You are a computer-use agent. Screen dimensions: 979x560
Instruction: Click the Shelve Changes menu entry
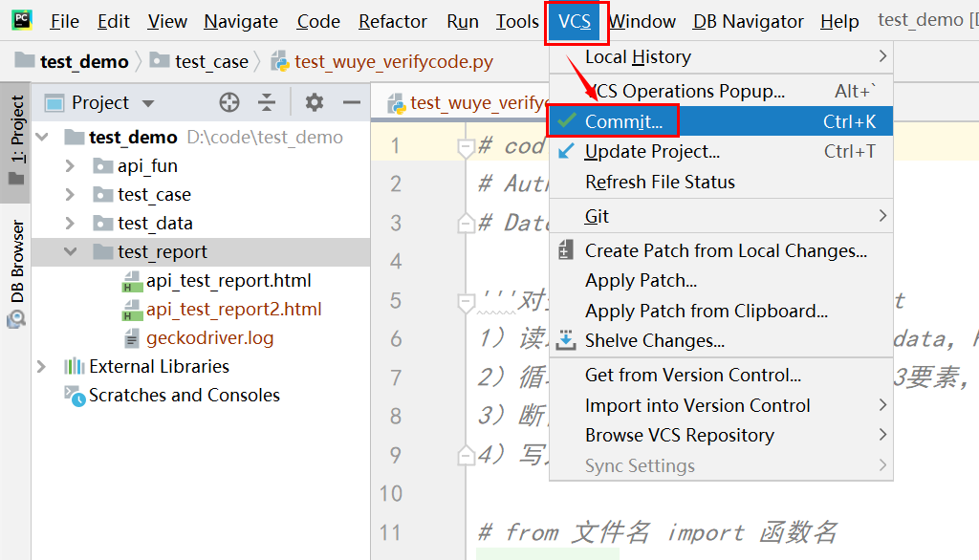[654, 341]
